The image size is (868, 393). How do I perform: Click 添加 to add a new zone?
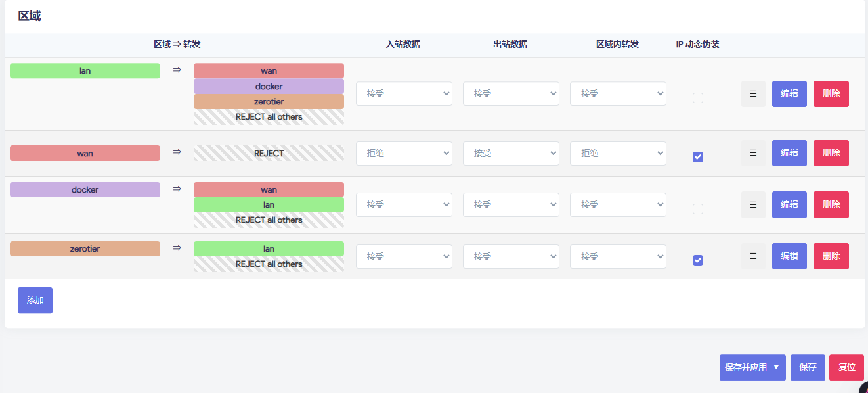[35, 300]
